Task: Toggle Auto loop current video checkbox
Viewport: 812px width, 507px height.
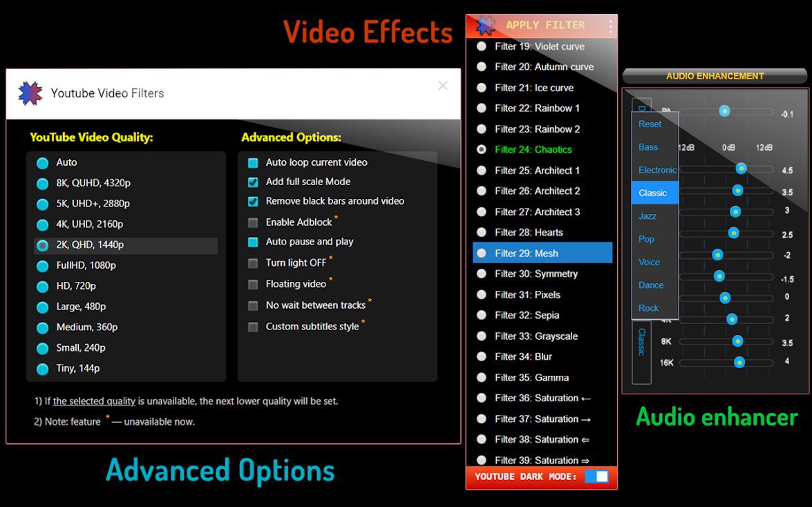Action: pos(253,162)
